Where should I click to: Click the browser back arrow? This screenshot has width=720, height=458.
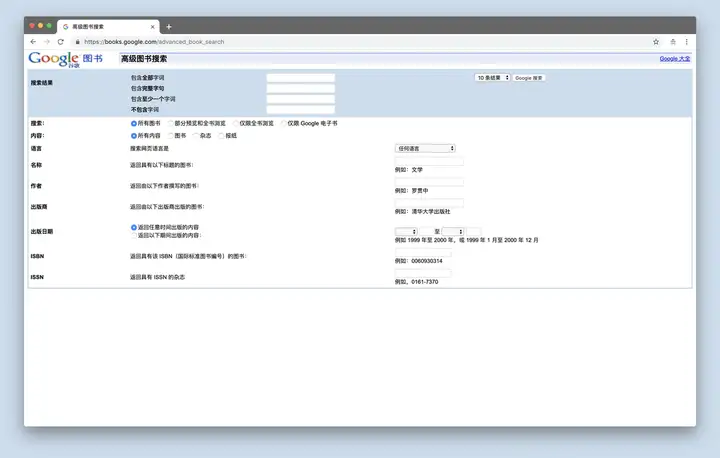pos(33,42)
